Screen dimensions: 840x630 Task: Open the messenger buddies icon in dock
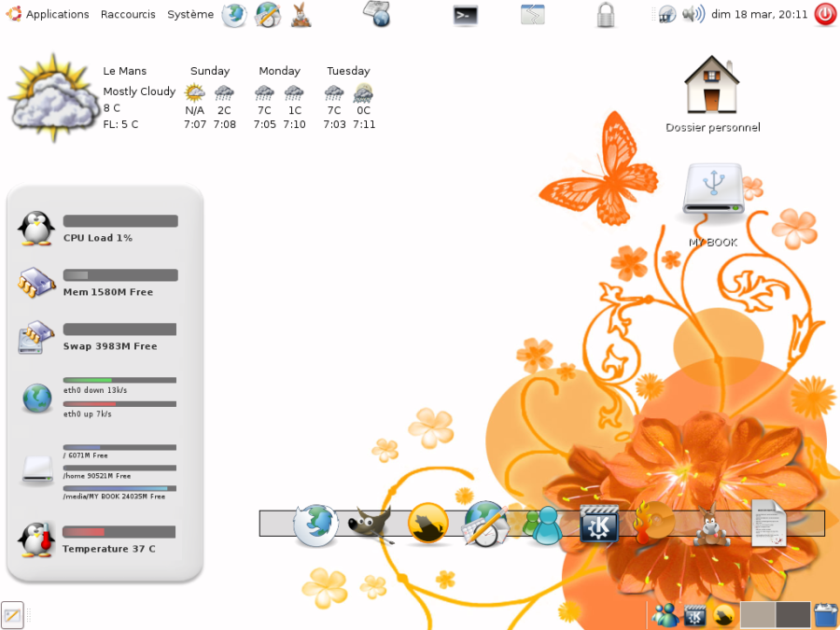542,525
